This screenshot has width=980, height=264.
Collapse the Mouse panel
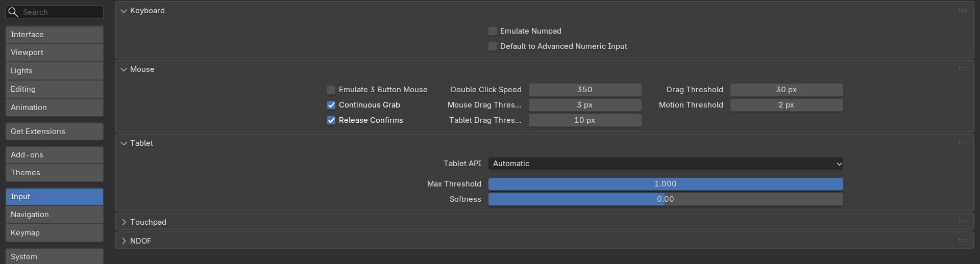(x=124, y=69)
